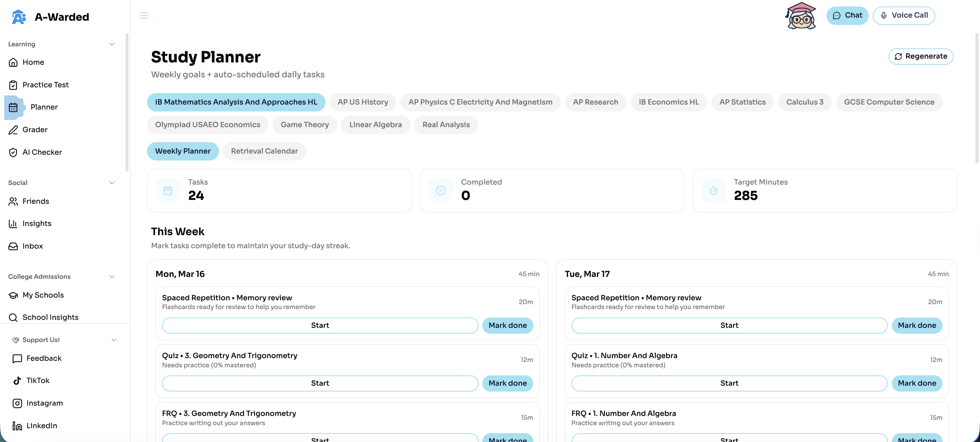Open the AI Checker tool

[42, 152]
